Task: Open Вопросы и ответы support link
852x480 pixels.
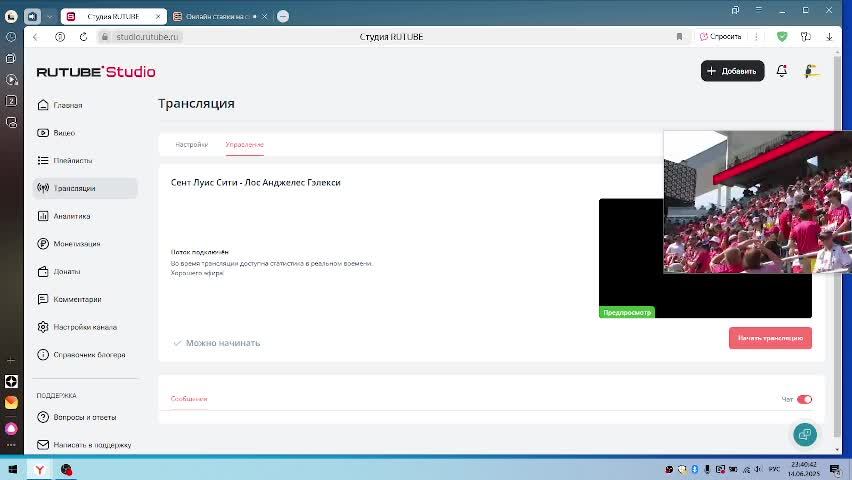Action: [x=77, y=417]
